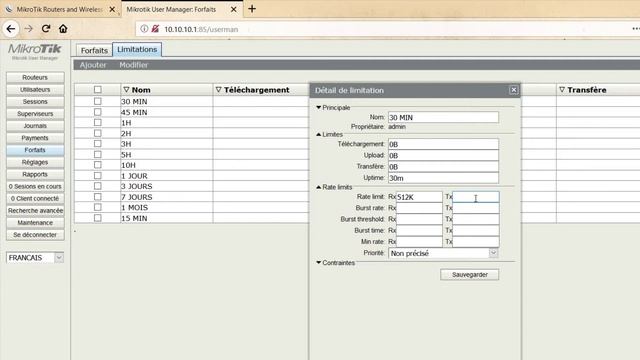The height and width of the screenshot is (360, 640).
Task: Check the box for the 1 MOIS row
Action: (98, 207)
